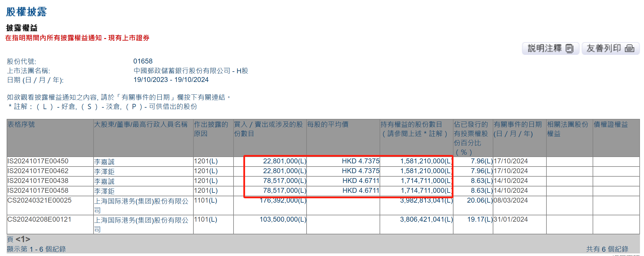Click the 友善列印 print-friendly button
Image resolution: width=644 pixels, height=256 pixels.
click(x=611, y=48)
